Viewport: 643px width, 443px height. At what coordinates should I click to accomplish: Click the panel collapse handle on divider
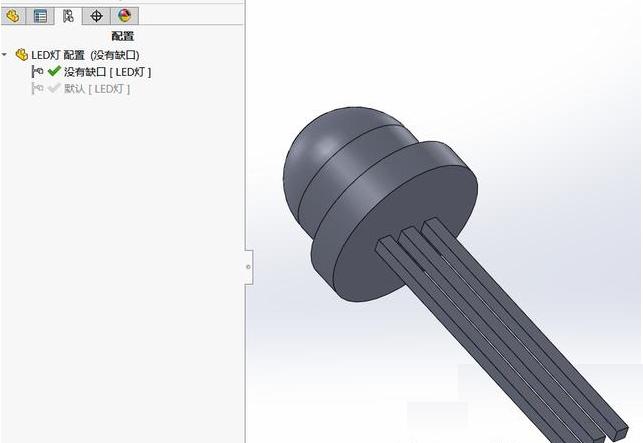click(249, 267)
